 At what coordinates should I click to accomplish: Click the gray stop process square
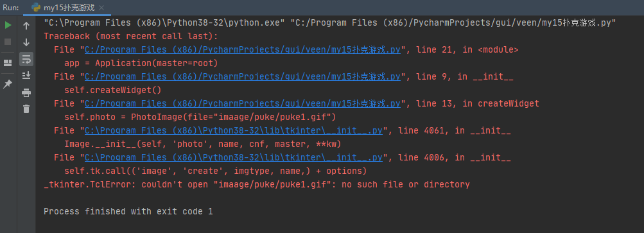[x=8, y=42]
